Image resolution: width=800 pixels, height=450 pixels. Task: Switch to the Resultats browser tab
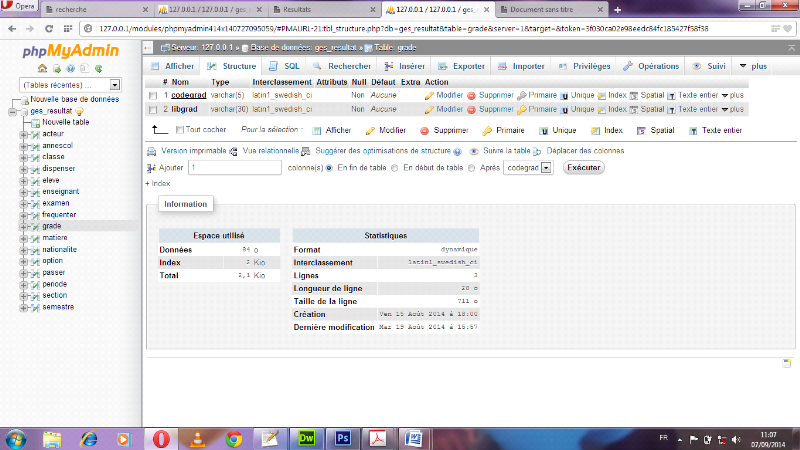tap(323, 10)
